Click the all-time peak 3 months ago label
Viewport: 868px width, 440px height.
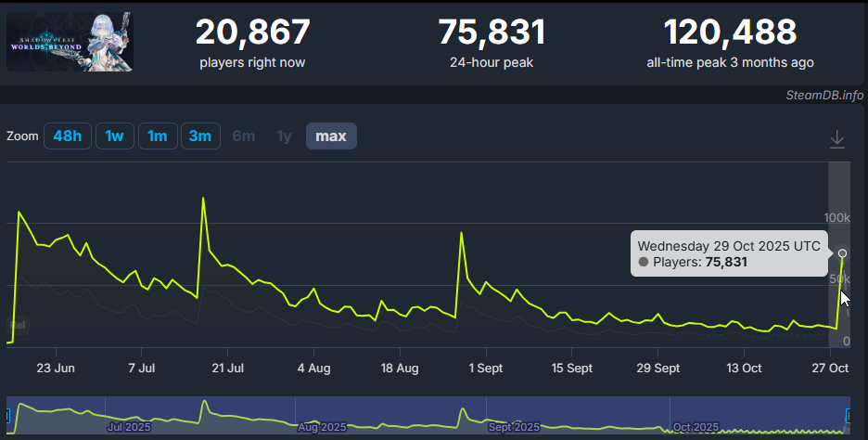click(x=730, y=62)
